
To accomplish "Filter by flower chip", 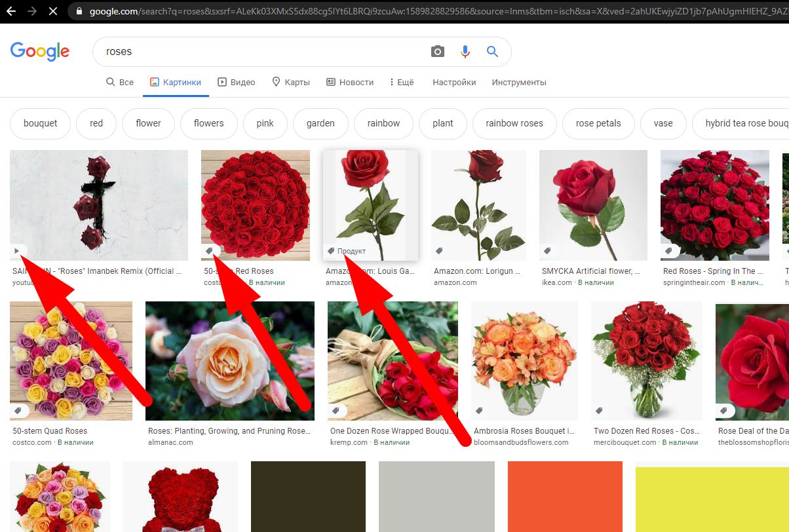I will click(149, 123).
